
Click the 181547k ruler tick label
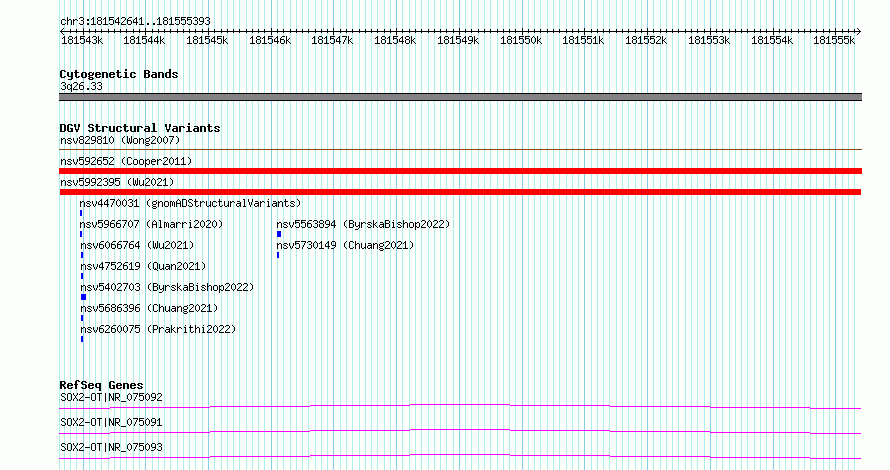(332, 40)
